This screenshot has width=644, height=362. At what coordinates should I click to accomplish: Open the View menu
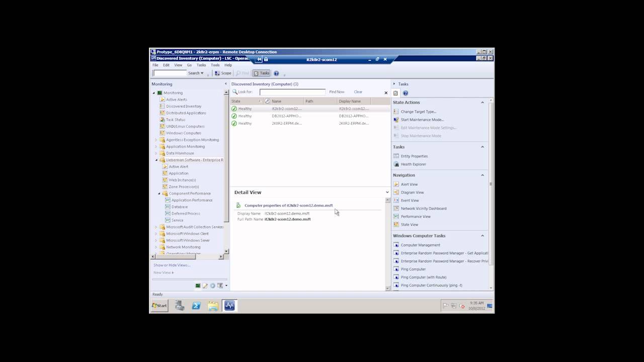(x=178, y=65)
